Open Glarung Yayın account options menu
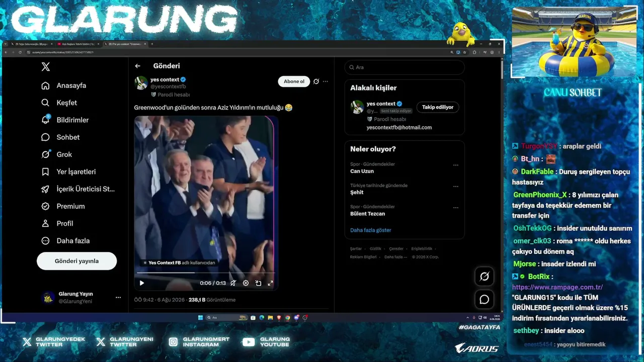 click(x=118, y=297)
